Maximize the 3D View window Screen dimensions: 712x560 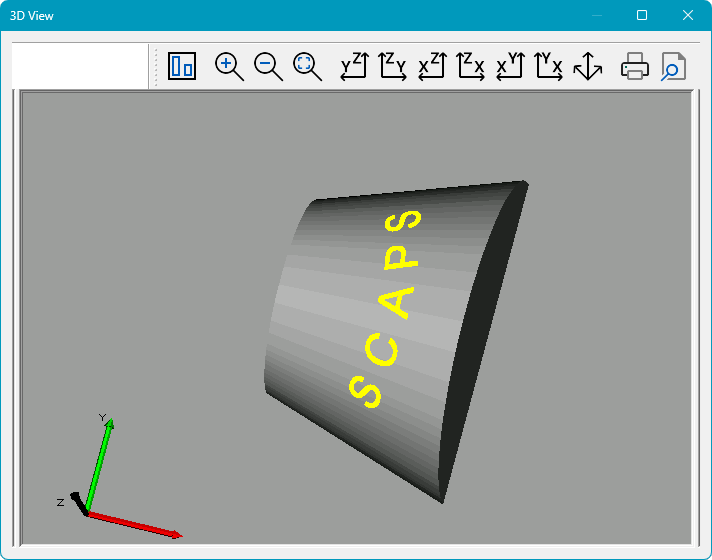coord(642,15)
